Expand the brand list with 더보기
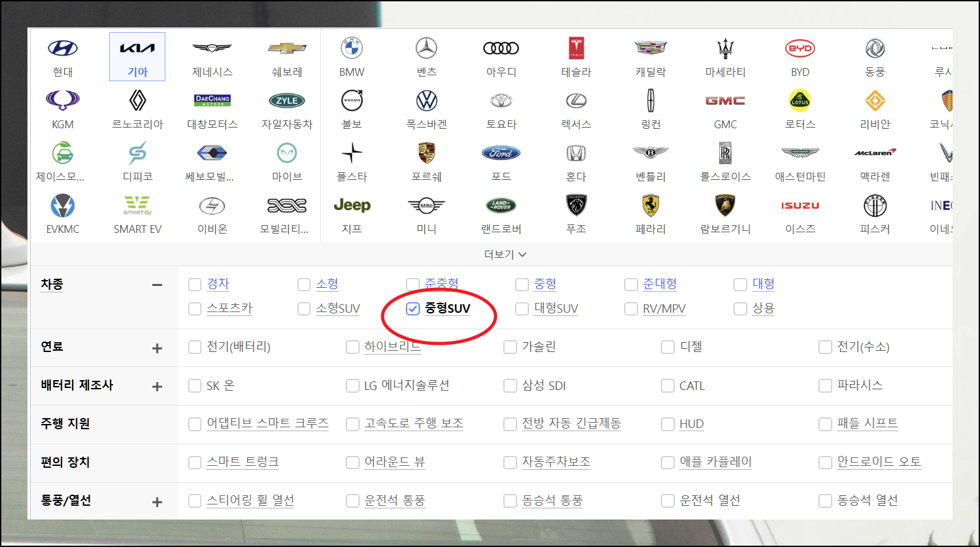Screen dimensions: 980x547 (x=505, y=255)
